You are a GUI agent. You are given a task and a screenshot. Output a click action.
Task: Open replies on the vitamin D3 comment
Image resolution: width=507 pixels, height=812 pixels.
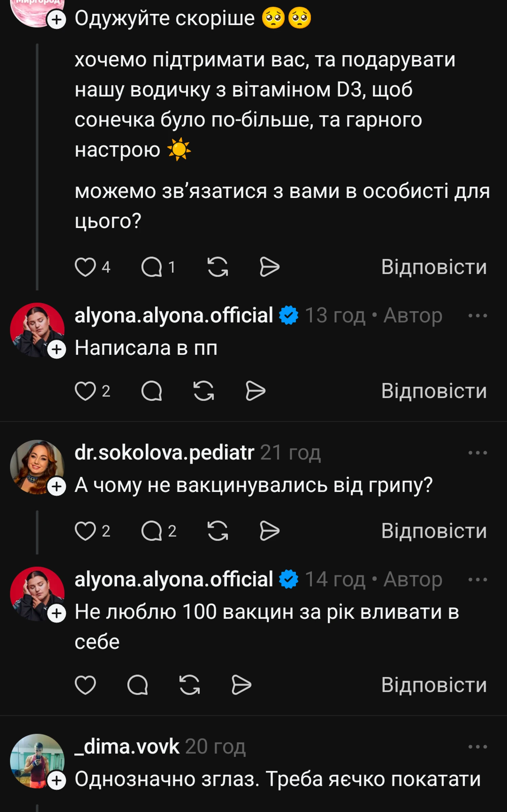click(x=152, y=267)
